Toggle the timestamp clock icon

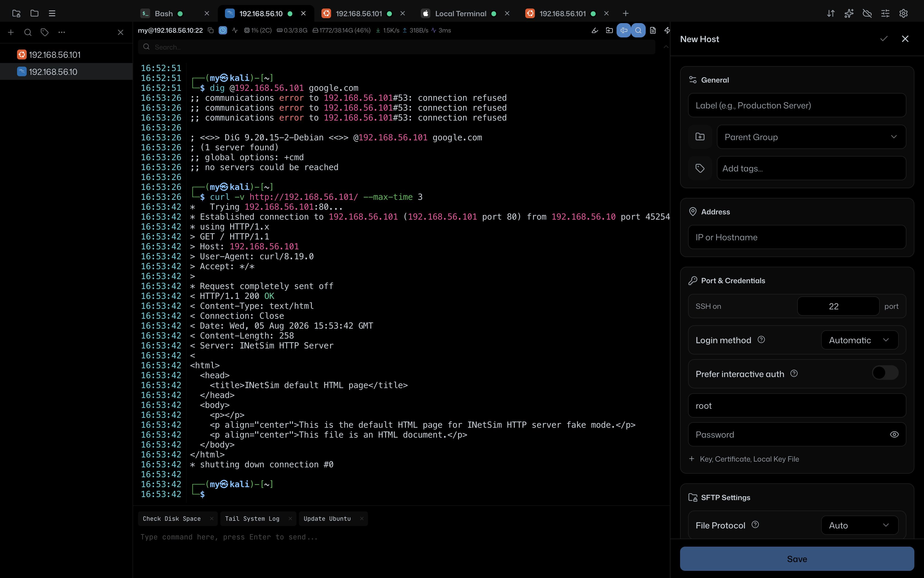point(223,30)
